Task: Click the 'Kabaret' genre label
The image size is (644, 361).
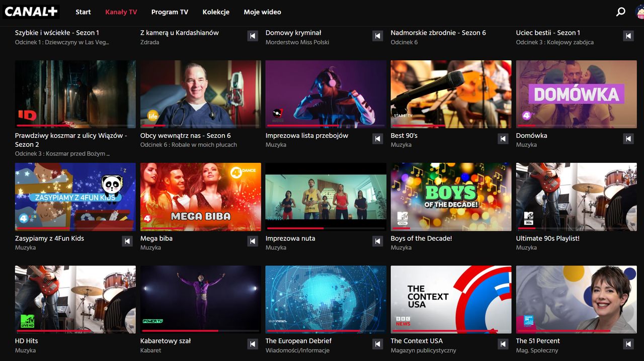Action: tap(151, 350)
